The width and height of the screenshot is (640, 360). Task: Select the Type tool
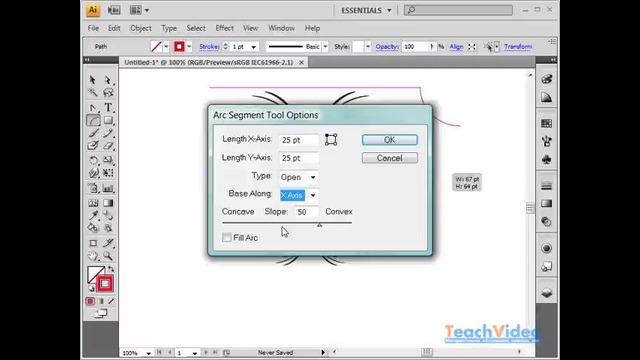(108, 107)
